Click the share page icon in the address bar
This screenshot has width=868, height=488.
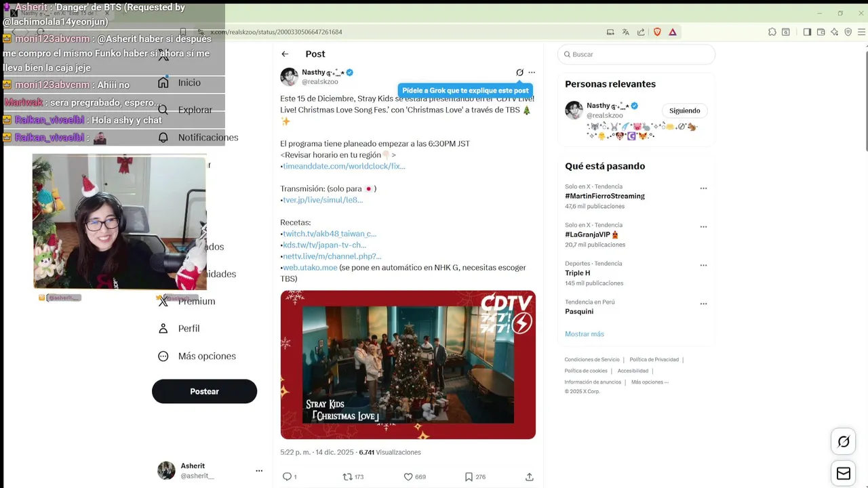[641, 32]
